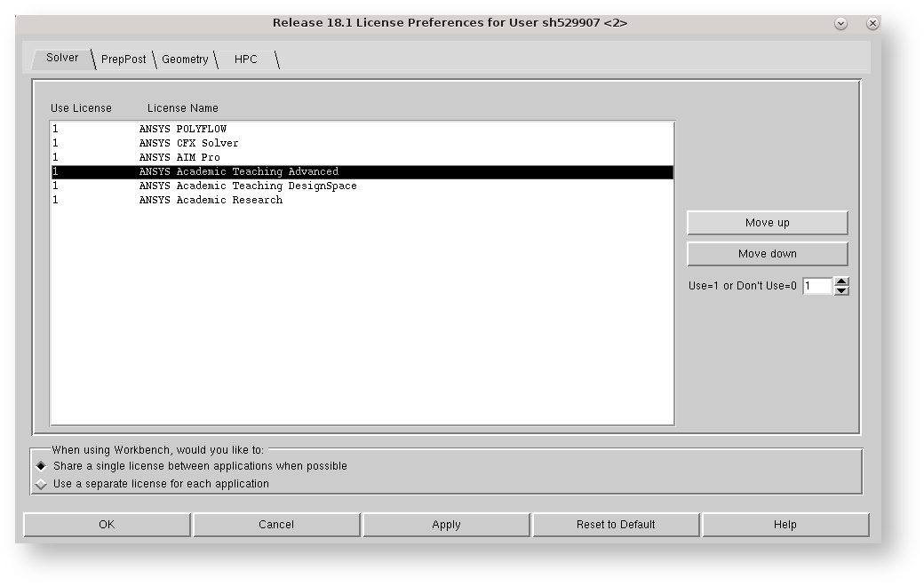Screen dimensions: 924x586
Task: Select the Solver tab
Action: 61,58
